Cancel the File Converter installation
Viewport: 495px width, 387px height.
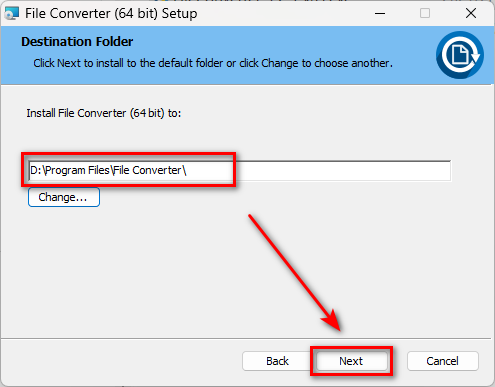[x=443, y=361]
